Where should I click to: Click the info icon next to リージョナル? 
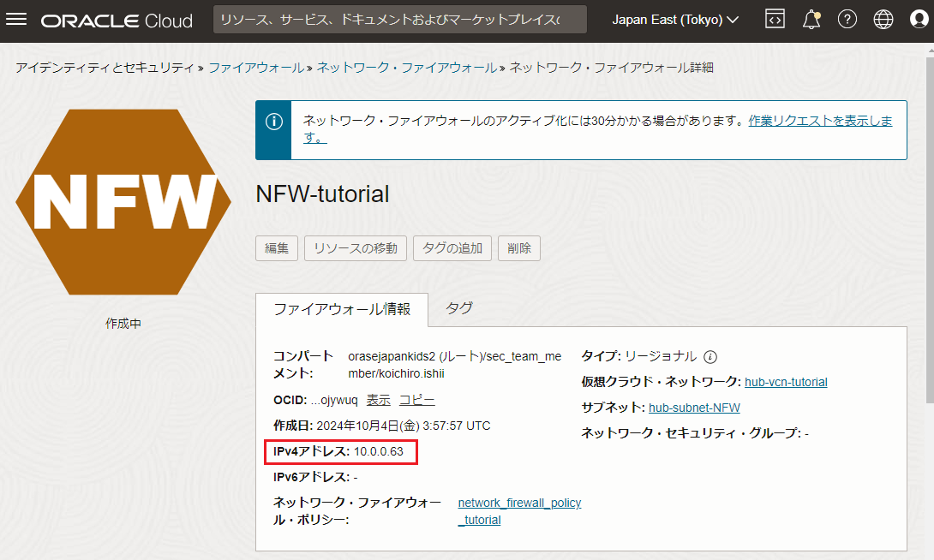(709, 357)
